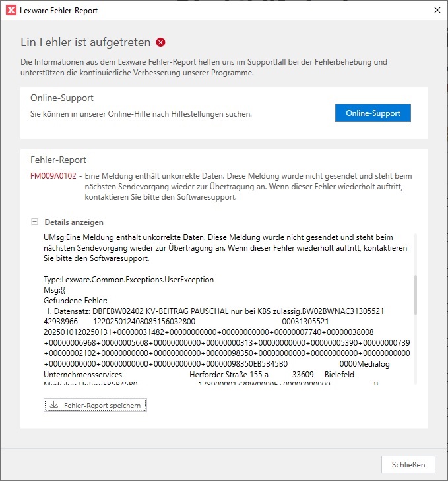This screenshot has width=448, height=482.
Task: Open the Online-Support button
Action: click(373, 113)
